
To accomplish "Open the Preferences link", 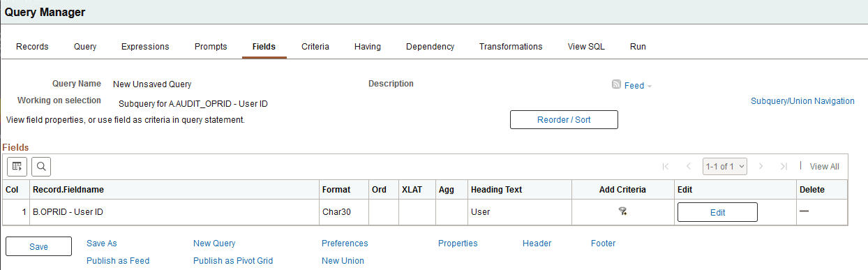I will tap(345, 243).
